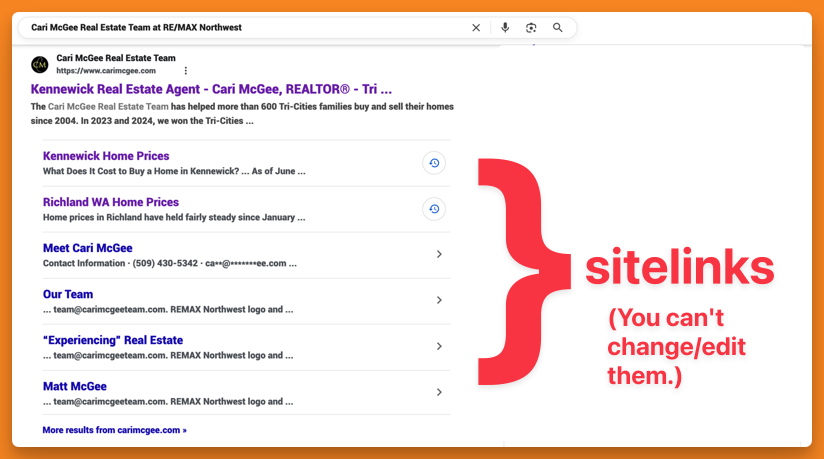
Task: Open Kennewick Real Estate Agent result title
Action: click(211, 89)
